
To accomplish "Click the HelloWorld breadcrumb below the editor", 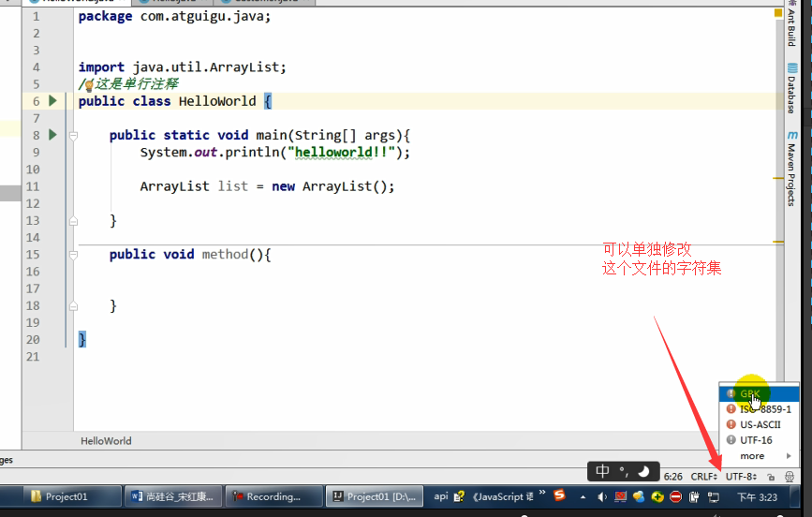I will pyautogui.click(x=106, y=441).
